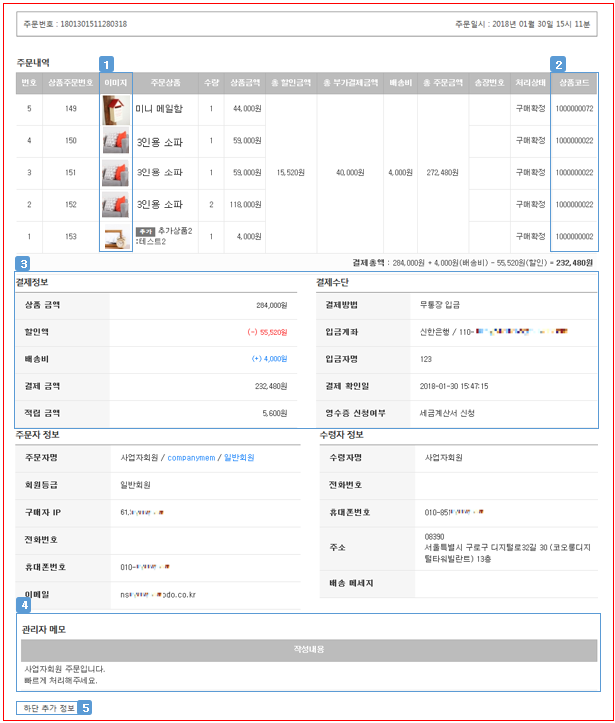This screenshot has height=723, width=615.
Task: Open sofa thumbnail in product order row 152
Action: (116, 204)
